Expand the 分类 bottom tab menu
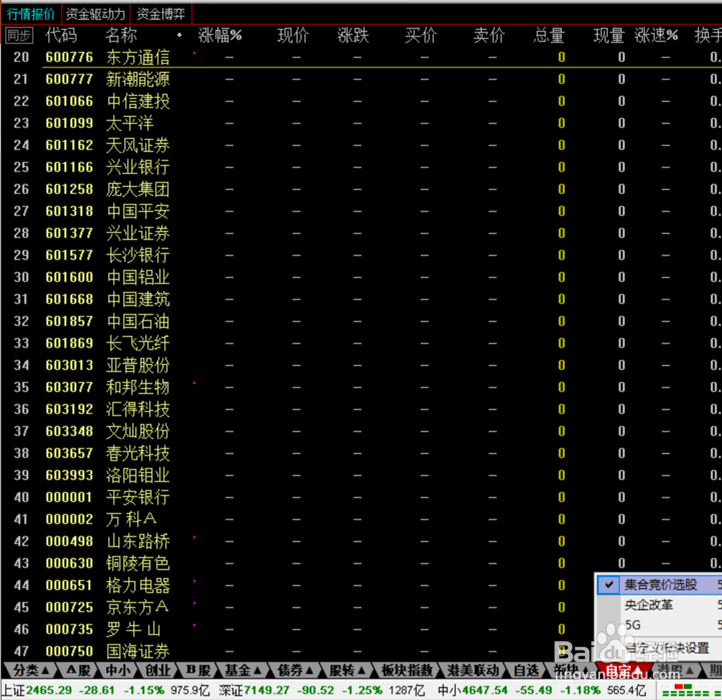 click(30, 670)
